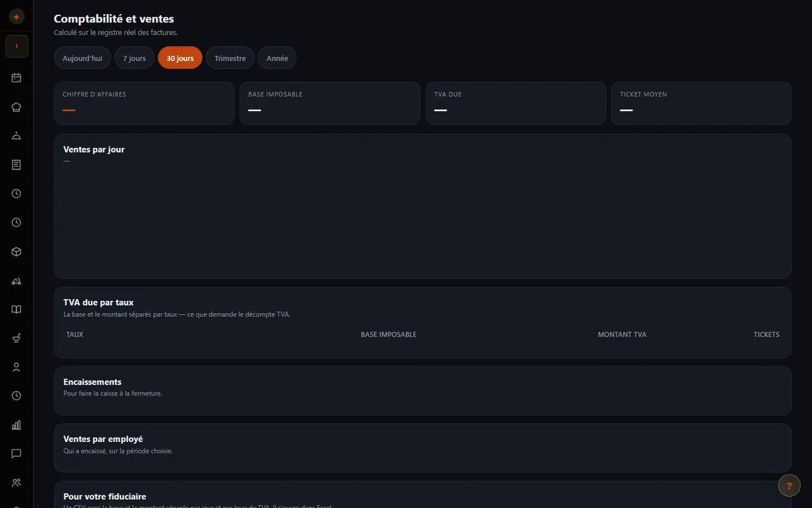812x508 pixels.
Task: Click the Chiffre d'affaires card
Action: pos(144,103)
